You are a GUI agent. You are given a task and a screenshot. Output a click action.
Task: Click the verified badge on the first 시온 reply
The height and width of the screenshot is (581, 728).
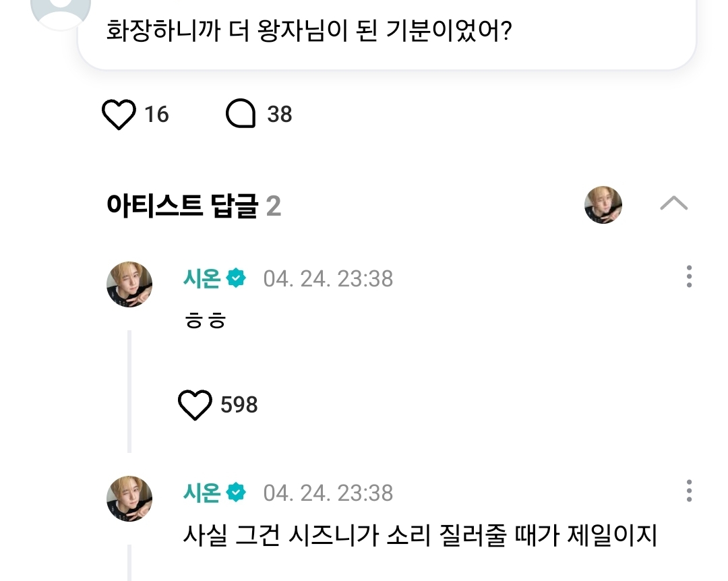(236, 278)
